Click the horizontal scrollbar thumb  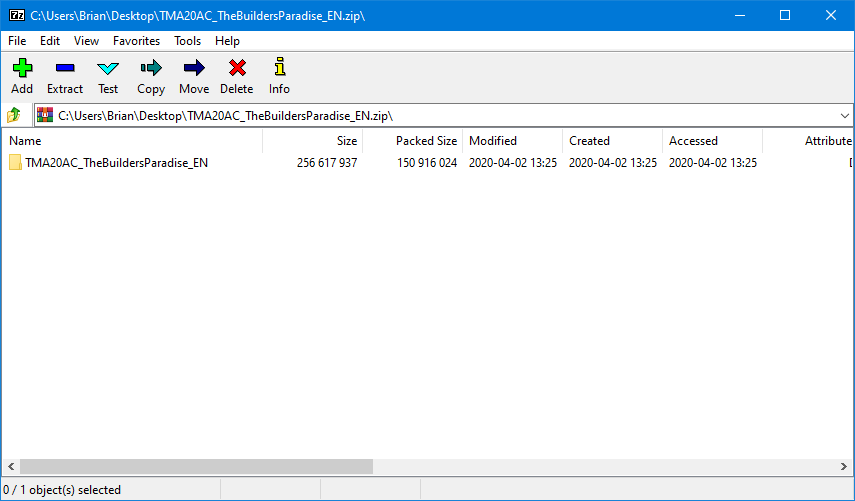coord(196,466)
